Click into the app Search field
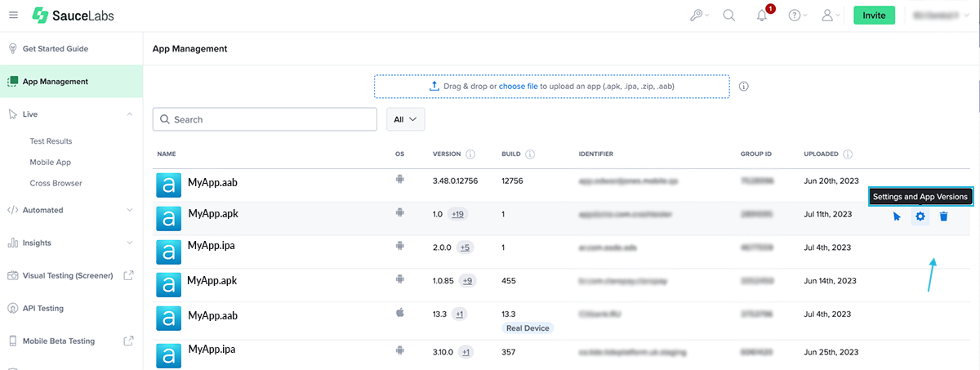 pos(269,119)
